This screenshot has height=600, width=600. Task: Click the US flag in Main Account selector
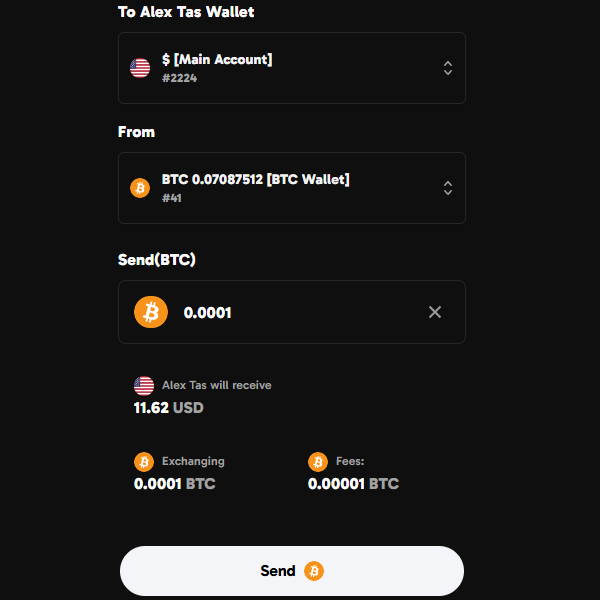[140, 68]
